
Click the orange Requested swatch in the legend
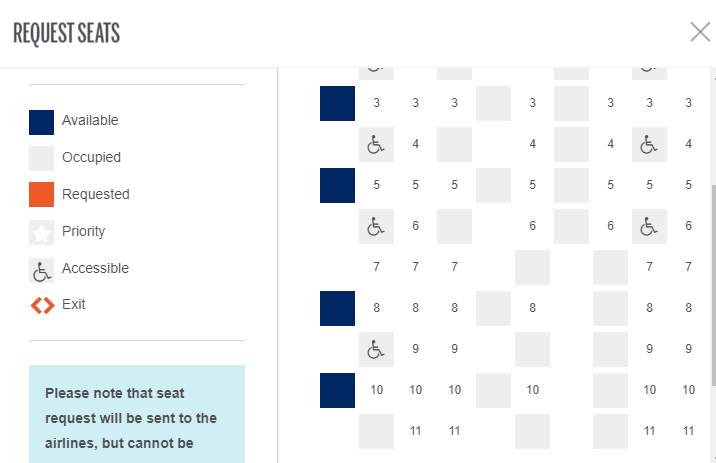click(x=42, y=195)
